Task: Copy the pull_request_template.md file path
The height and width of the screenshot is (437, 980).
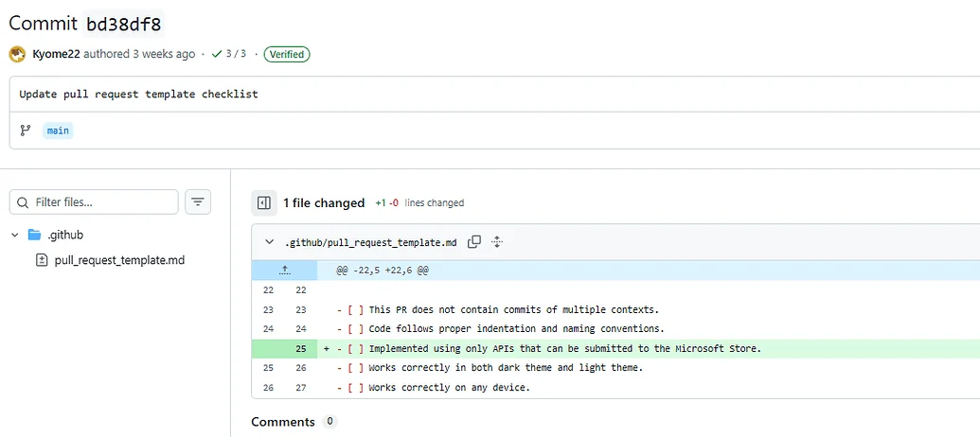Action: coord(474,242)
